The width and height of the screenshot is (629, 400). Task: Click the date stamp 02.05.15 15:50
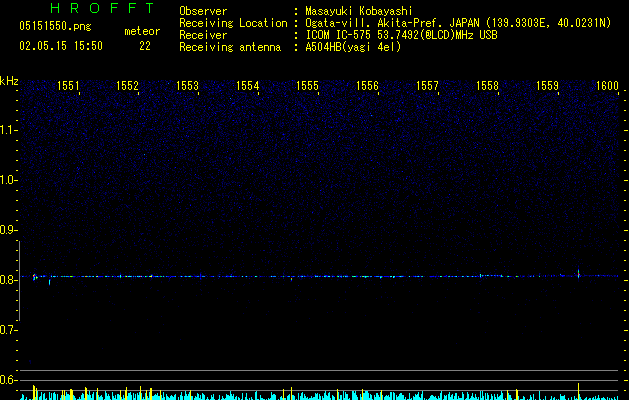tap(61, 46)
